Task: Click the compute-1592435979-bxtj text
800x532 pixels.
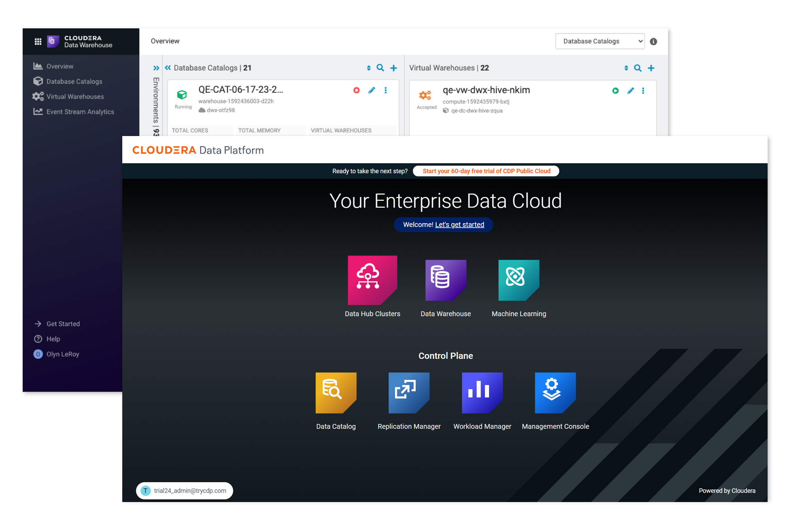Action: point(476,102)
